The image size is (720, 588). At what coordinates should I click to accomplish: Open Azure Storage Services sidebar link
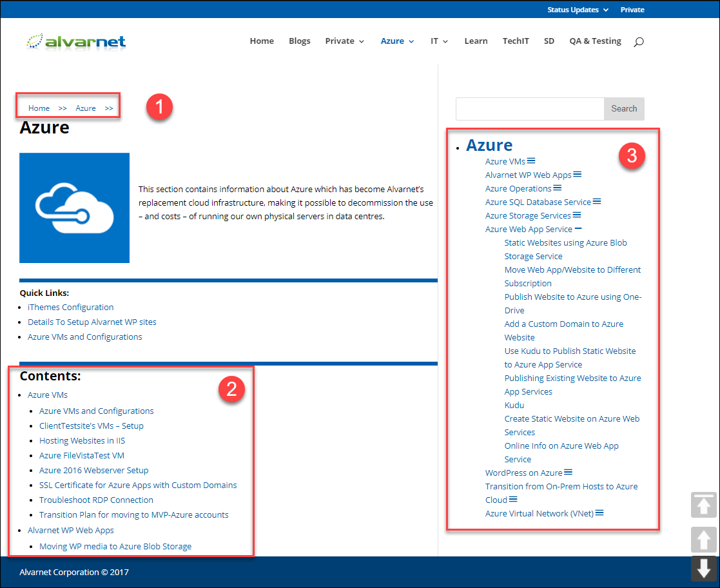point(528,215)
